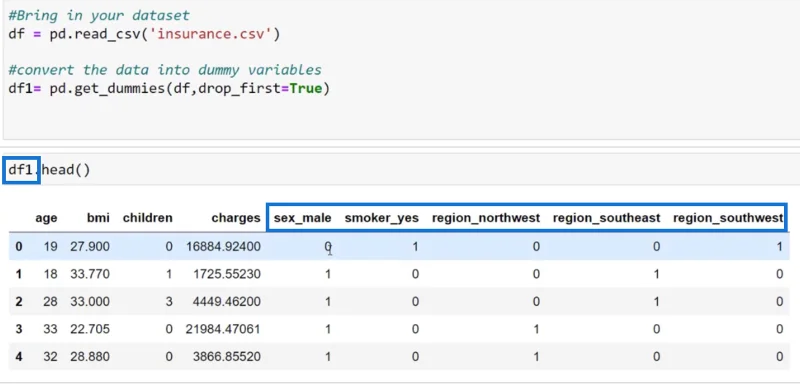Click the code cell containing pd.read_csv
This screenshot has height=387, width=800.
point(401,69)
